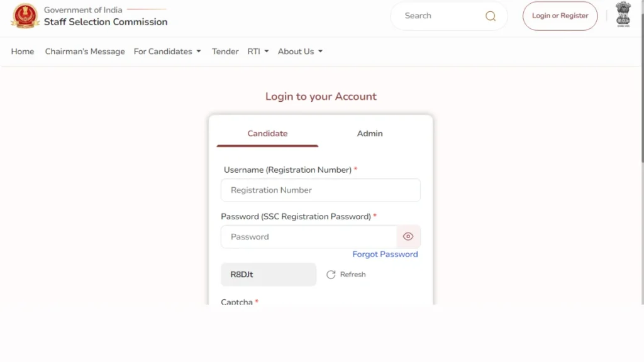
Task: Follow the Forgot Password link
Action: click(x=385, y=255)
